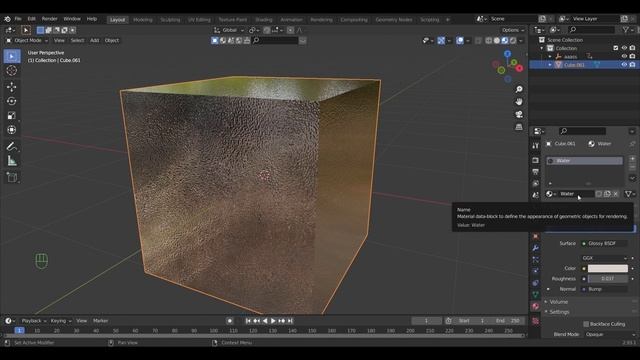Open the Output properties tab
Viewport: 640px width, 360px height.
[536, 172]
